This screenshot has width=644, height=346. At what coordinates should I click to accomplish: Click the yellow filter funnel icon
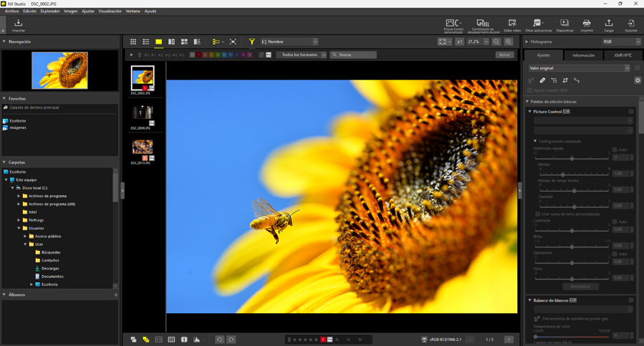pyautogui.click(x=251, y=42)
